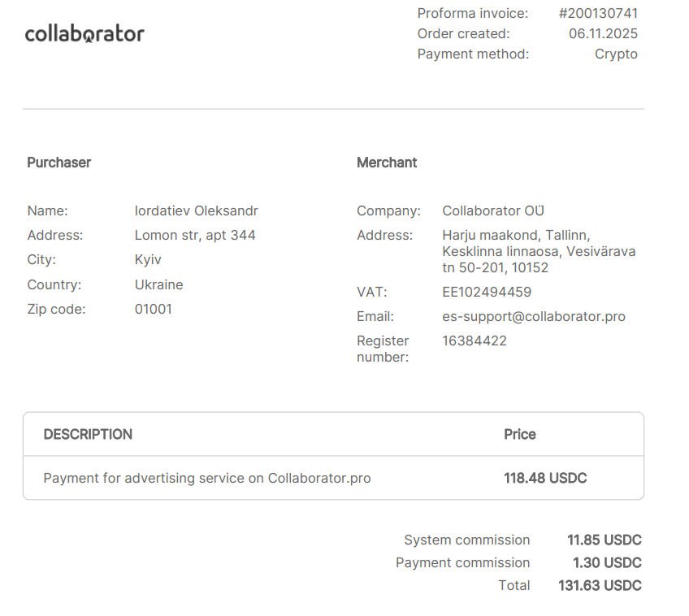Viewport: 689px width, 616px height.
Task: Click the 118.48 USDC price amount
Action: (x=545, y=479)
